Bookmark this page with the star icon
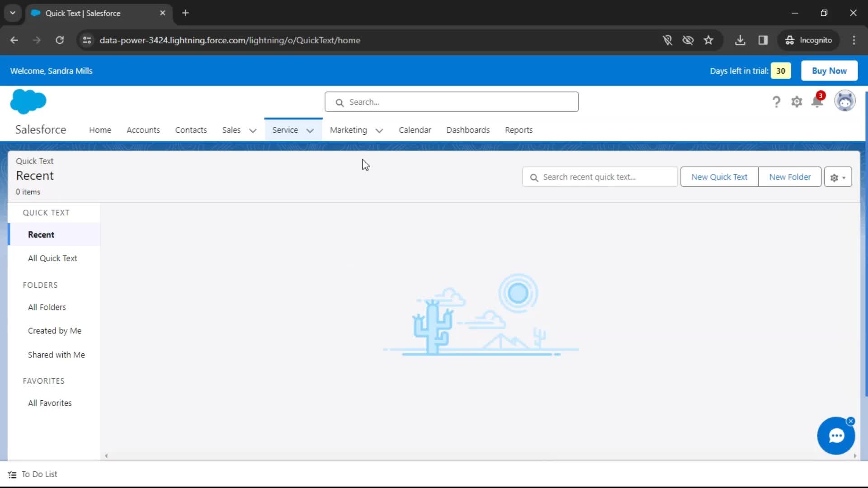The width and height of the screenshot is (868, 488). click(708, 40)
